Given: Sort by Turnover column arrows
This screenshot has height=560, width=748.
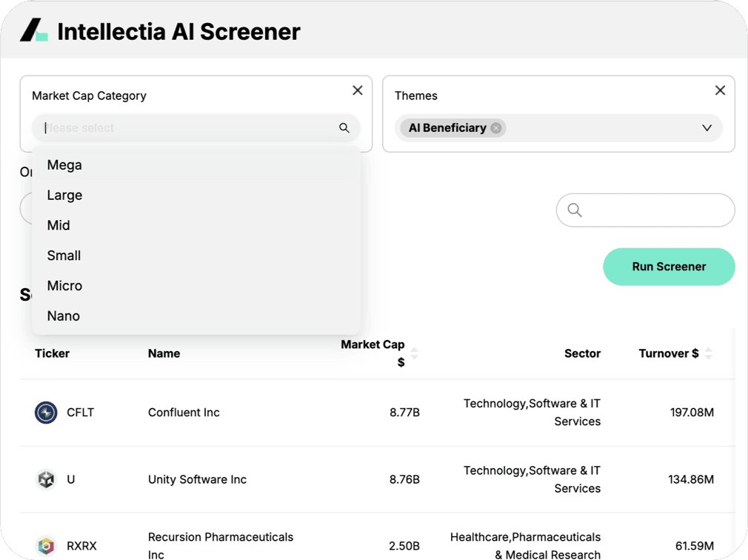Looking at the screenshot, I should click(x=708, y=353).
